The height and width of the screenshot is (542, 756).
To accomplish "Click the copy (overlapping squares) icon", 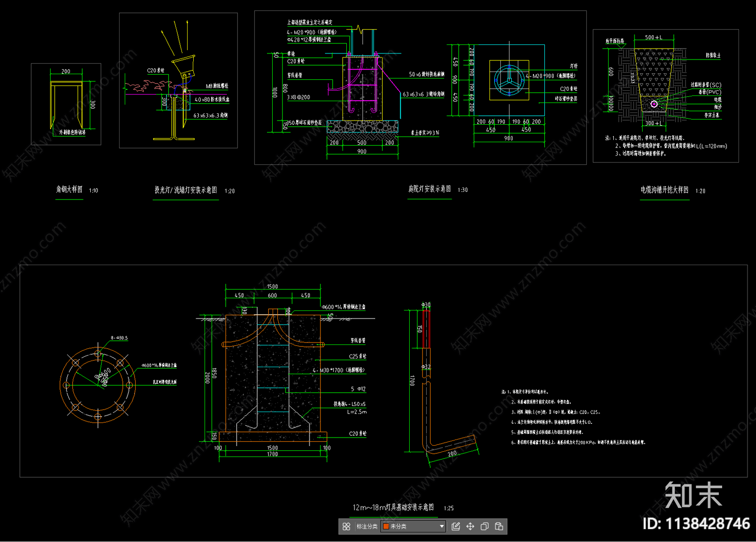I will [x=484, y=526].
